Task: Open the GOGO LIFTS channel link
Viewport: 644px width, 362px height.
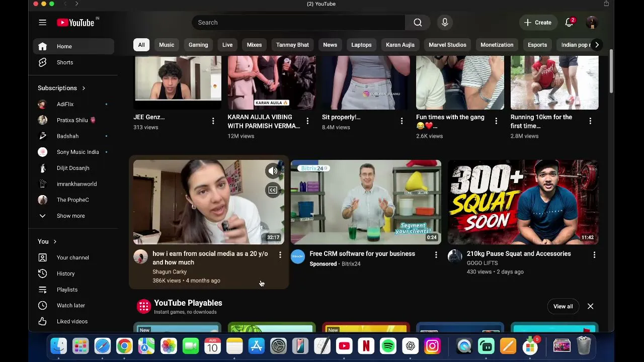Action: (x=482, y=263)
